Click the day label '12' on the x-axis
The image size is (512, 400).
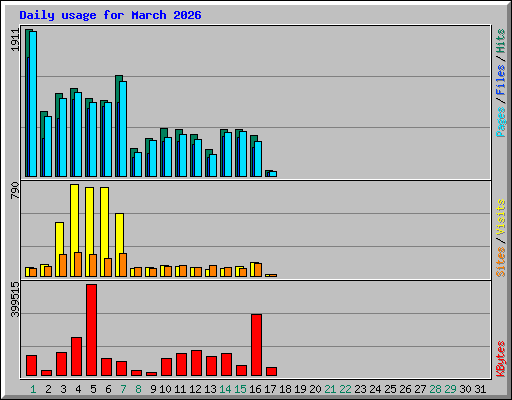click(x=195, y=389)
